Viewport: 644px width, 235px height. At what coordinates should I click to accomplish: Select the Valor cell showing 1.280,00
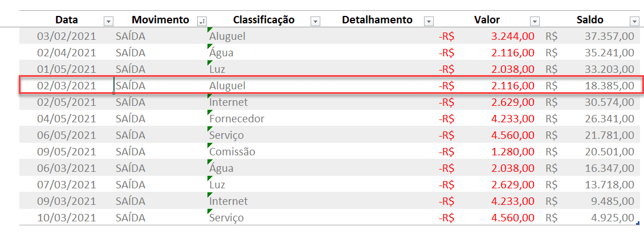coord(487,152)
